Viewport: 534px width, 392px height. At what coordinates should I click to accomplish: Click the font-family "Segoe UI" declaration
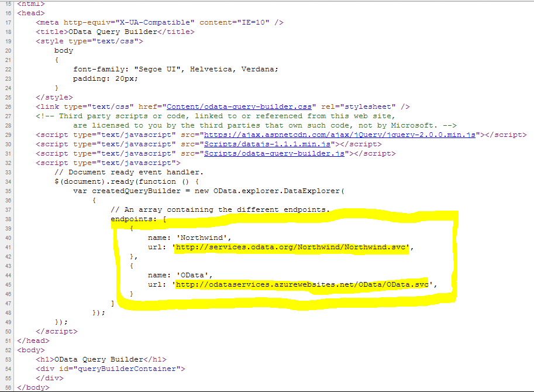tap(175, 69)
